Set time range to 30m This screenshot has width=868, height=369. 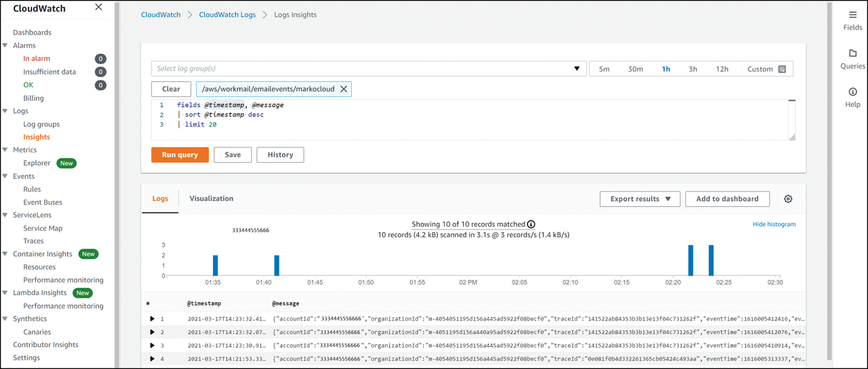[635, 69]
